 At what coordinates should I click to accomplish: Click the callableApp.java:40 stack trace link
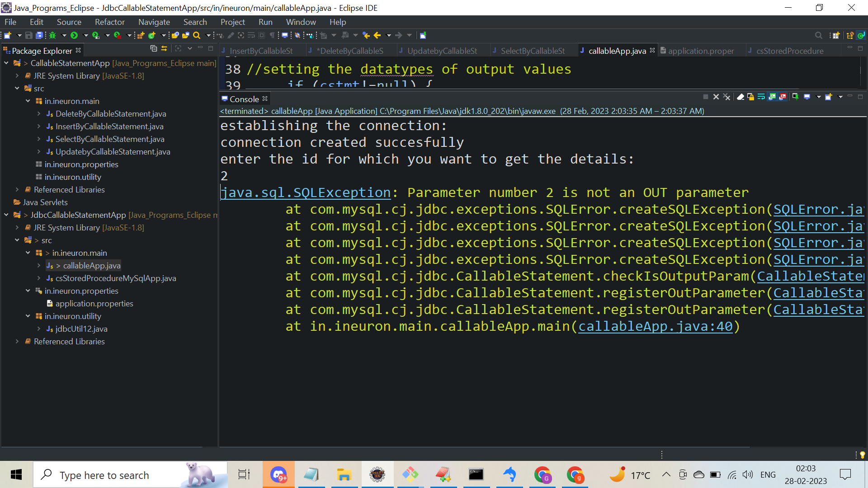tap(655, 326)
